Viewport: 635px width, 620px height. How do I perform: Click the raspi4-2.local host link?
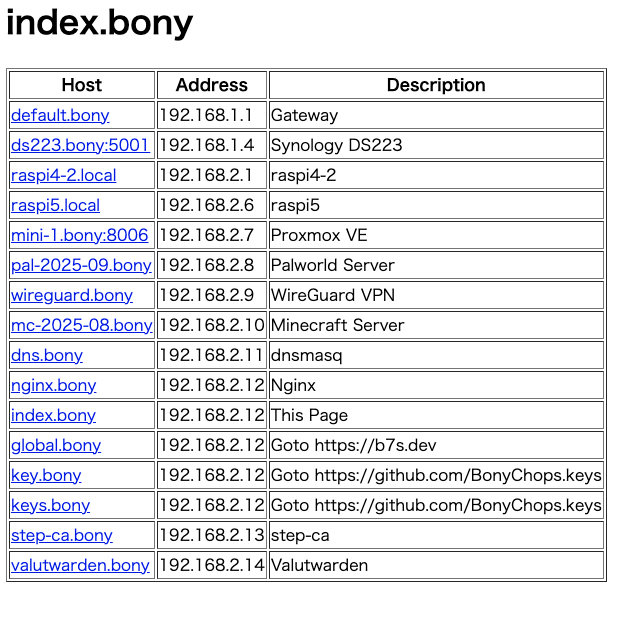coord(63,175)
